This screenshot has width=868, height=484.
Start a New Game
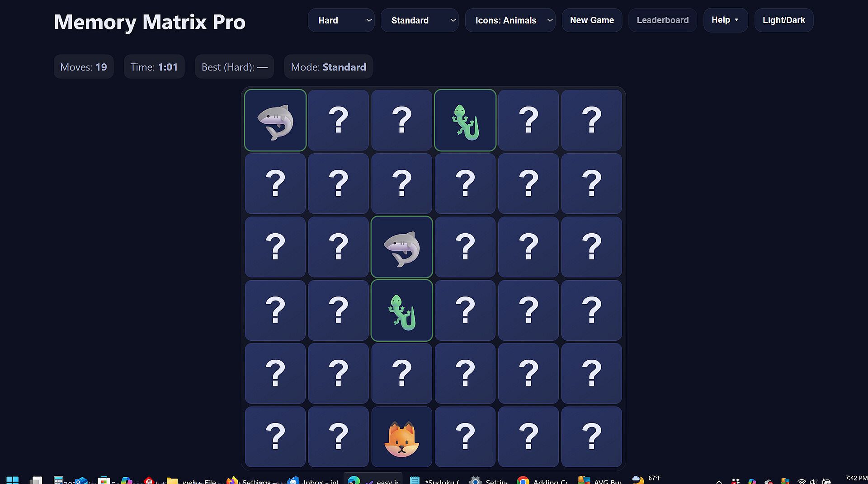tap(592, 20)
